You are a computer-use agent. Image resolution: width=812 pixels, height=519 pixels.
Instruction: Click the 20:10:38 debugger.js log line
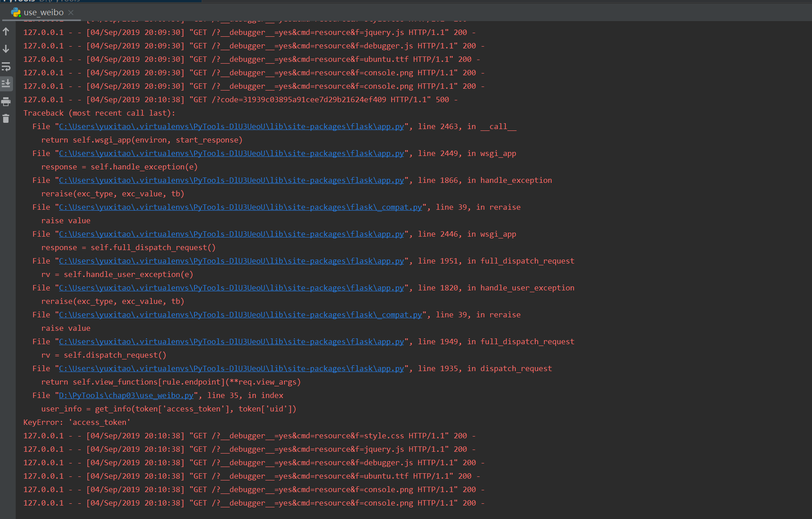click(x=254, y=463)
